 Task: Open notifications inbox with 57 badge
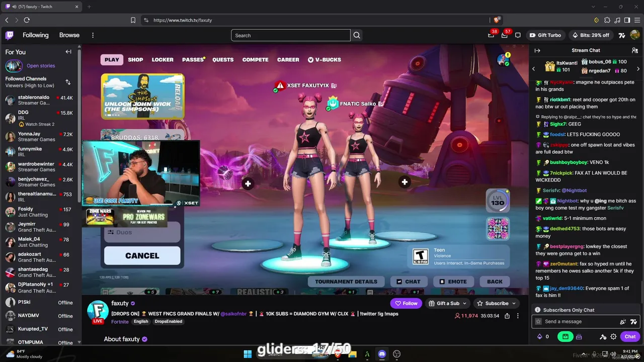pos(505,35)
